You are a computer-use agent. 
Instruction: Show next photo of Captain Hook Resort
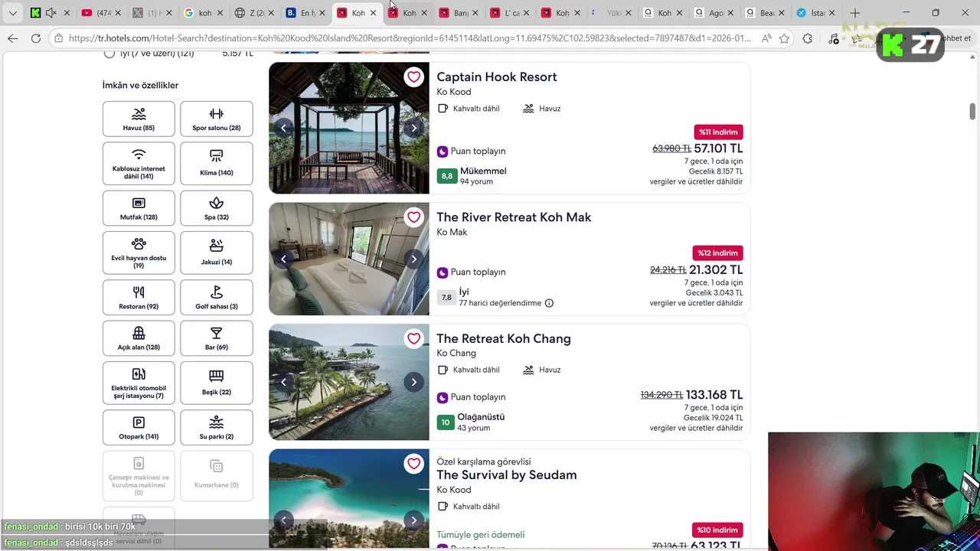coord(413,128)
